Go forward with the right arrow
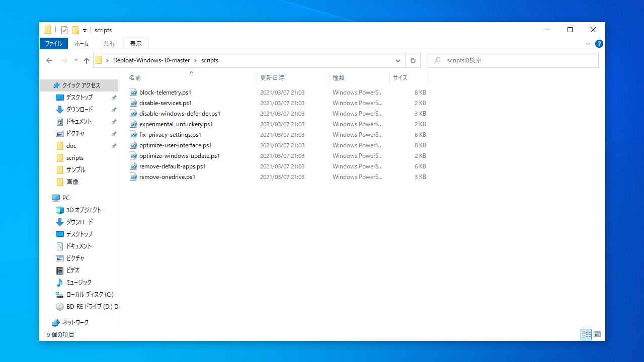 pos(64,60)
